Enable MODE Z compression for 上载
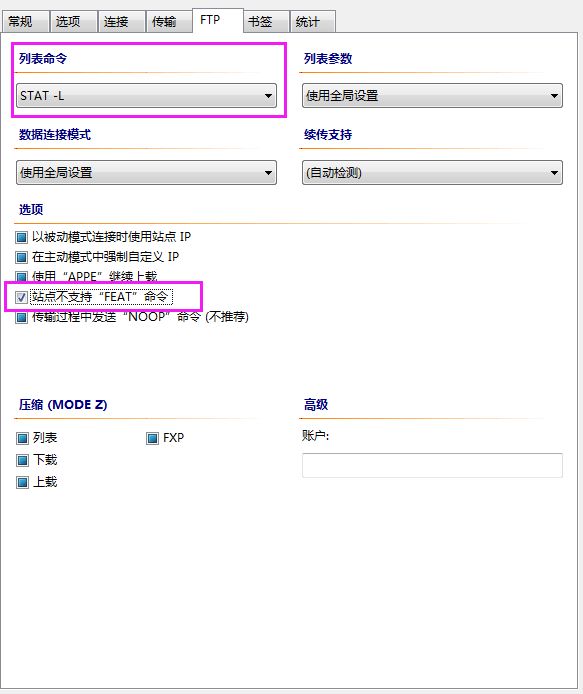The width and height of the screenshot is (583, 694). [22, 482]
